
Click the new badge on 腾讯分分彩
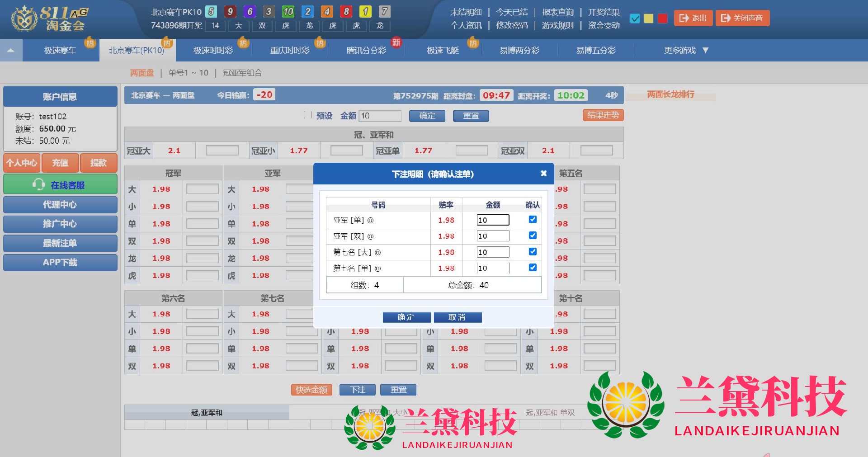[396, 42]
